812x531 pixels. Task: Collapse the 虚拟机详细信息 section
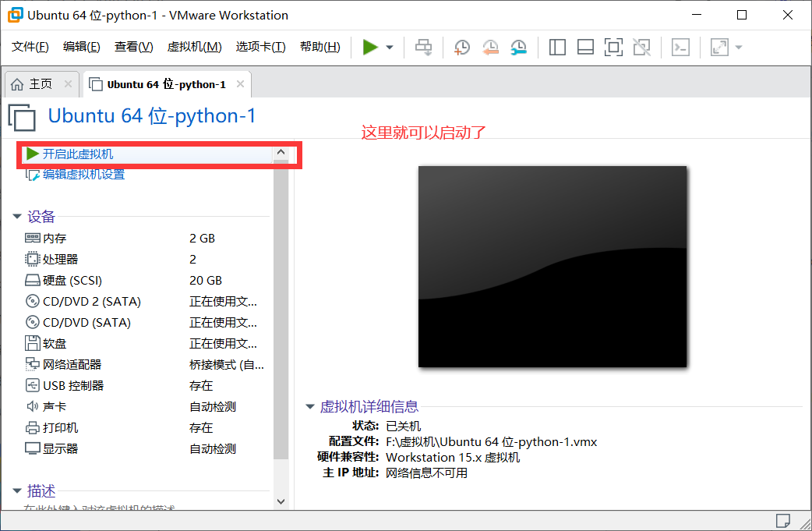310,407
